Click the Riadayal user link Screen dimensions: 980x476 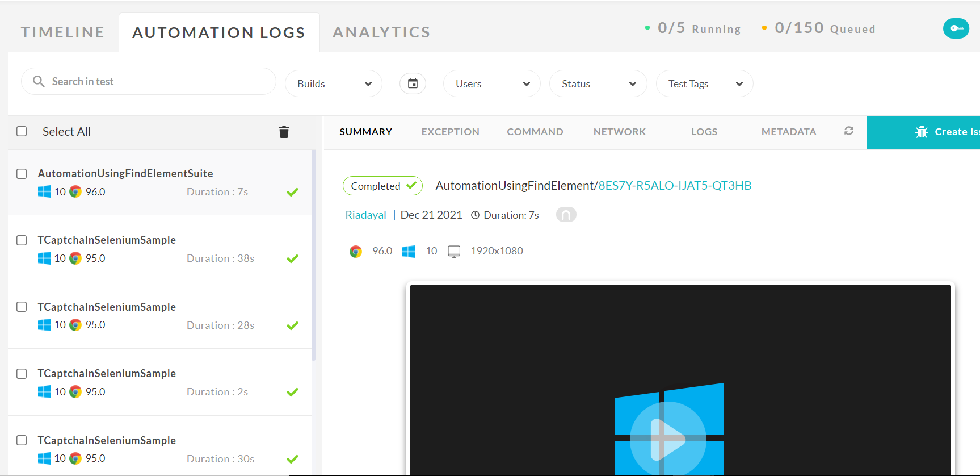(366, 215)
